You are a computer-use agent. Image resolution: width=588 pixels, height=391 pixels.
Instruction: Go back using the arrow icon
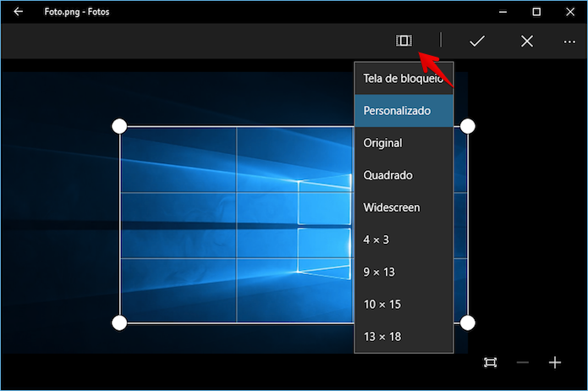click(18, 12)
